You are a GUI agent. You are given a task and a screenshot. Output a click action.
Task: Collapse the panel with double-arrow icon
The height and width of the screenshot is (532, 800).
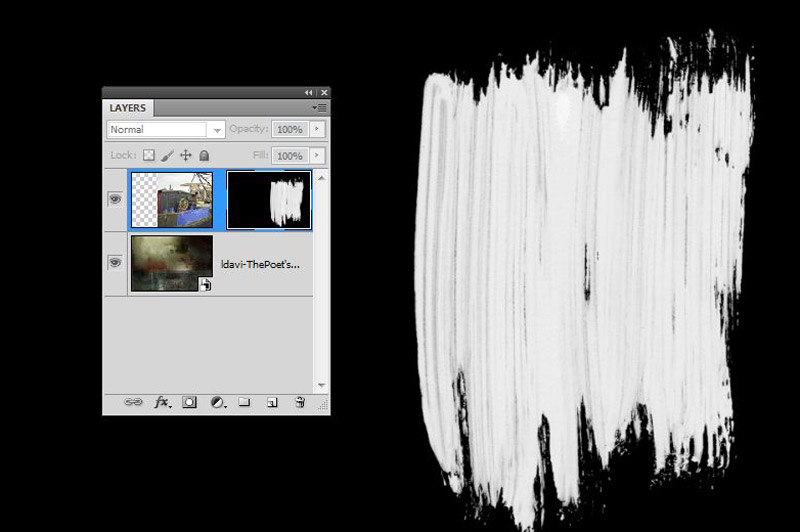(x=309, y=92)
